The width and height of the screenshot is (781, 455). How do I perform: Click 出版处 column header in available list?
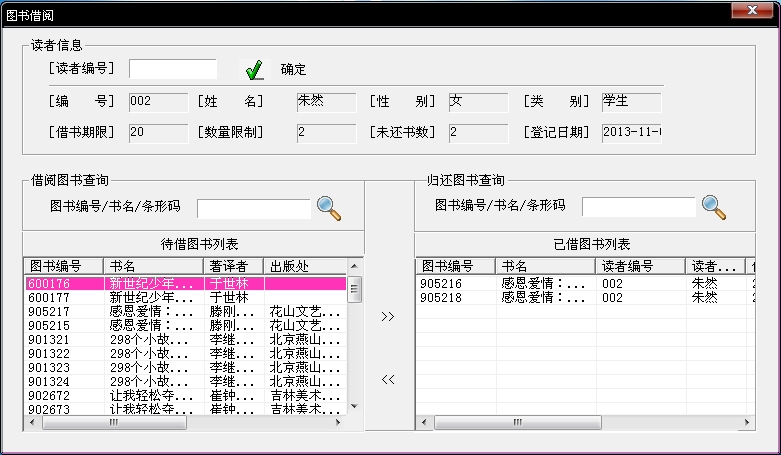click(300, 266)
